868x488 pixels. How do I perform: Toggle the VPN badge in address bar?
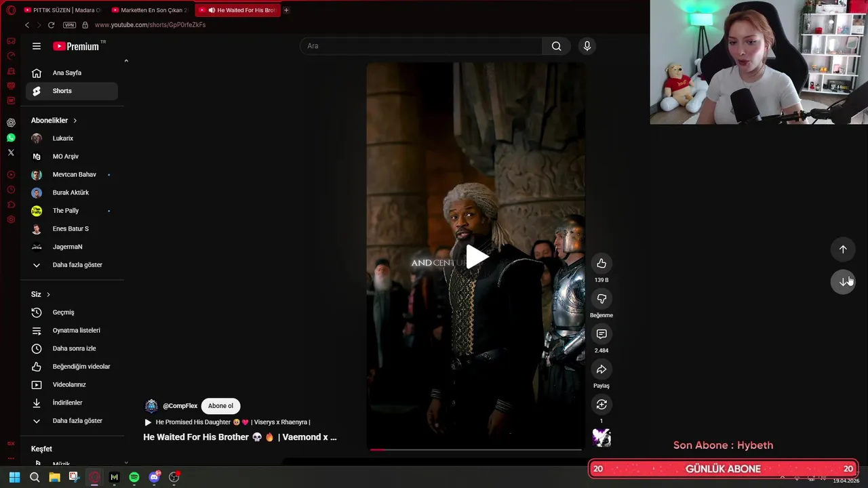tap(69, 25)
